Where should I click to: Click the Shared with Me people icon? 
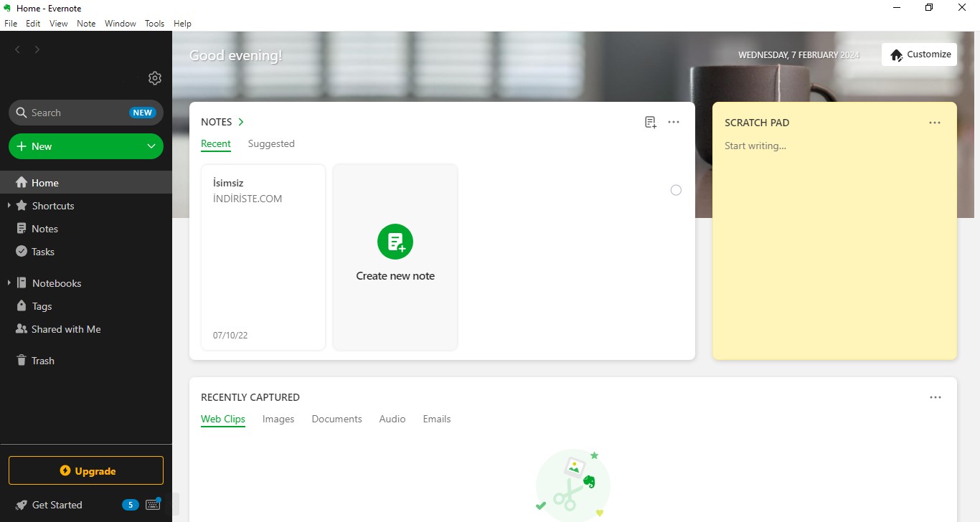22,329
